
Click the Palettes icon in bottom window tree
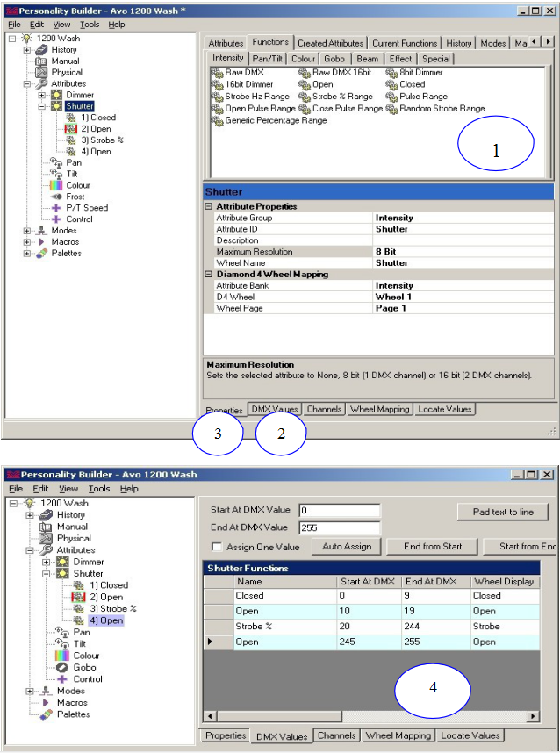[x=47, y=714]
